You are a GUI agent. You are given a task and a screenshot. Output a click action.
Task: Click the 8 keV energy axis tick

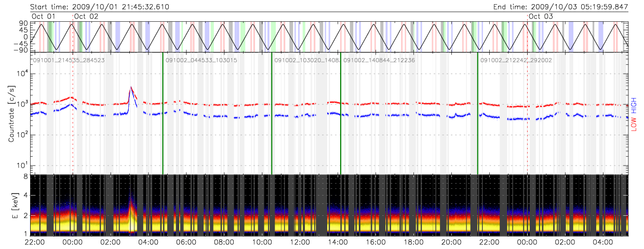pos(24,176)
